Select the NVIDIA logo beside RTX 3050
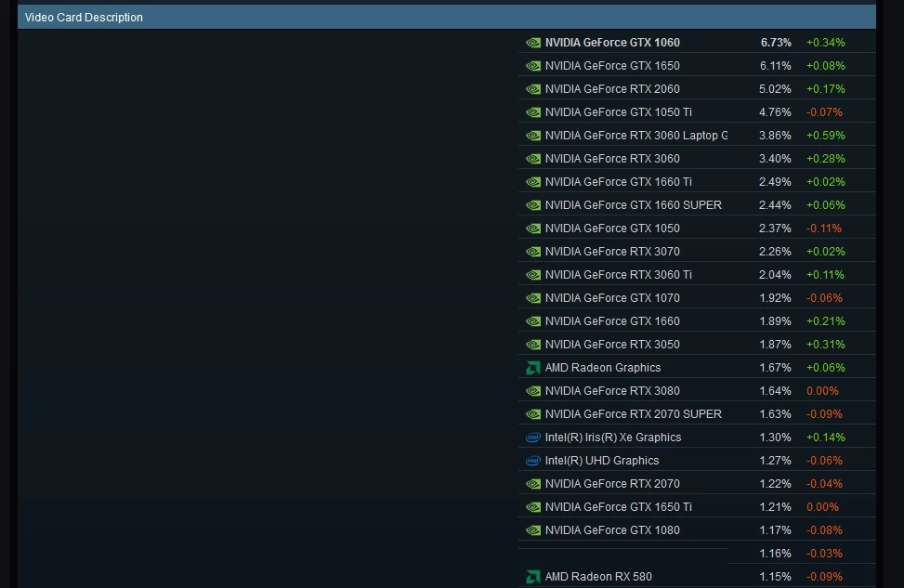The width and height of the screenshot is (904, 588). pos(533,345)
